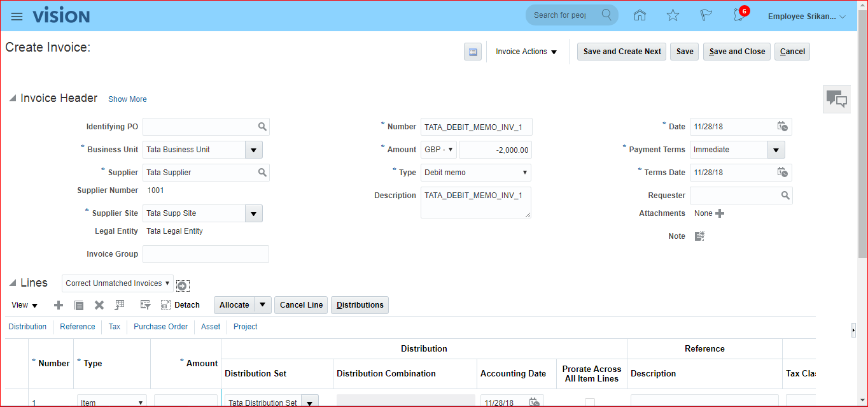The height and width of the screenshot is (407, 868).
Task: Collapse the Invoice Header section
Action: click(x=12, y=99)
